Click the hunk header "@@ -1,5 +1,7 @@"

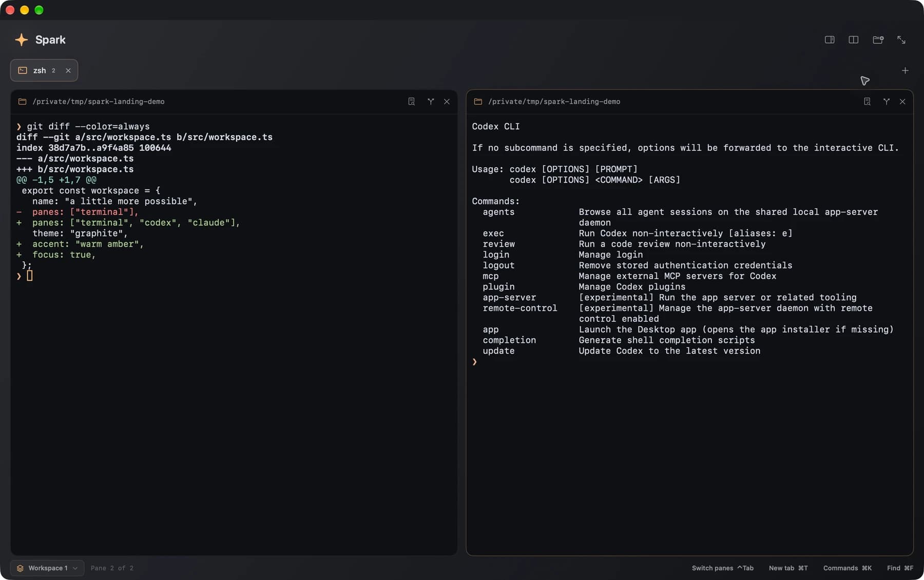[x=56, y=180]
